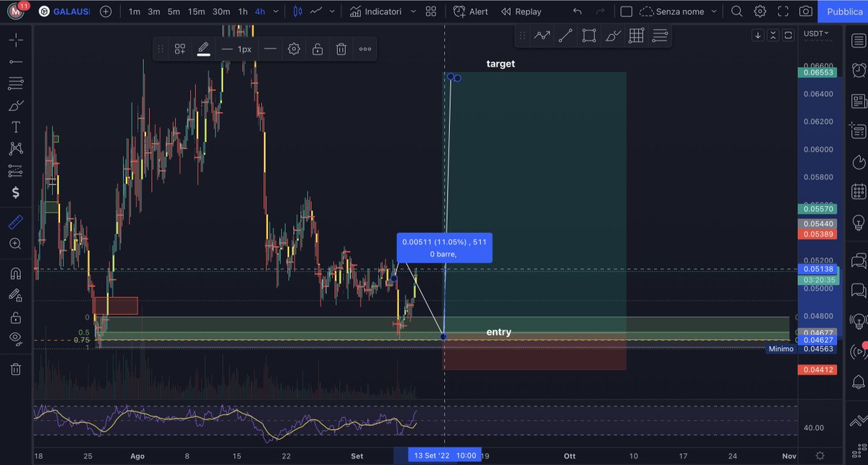Select layout setup rectangle icon
The width and height of the screenshot is (868, 465).
pyautogui.click(x=626, y=12)
